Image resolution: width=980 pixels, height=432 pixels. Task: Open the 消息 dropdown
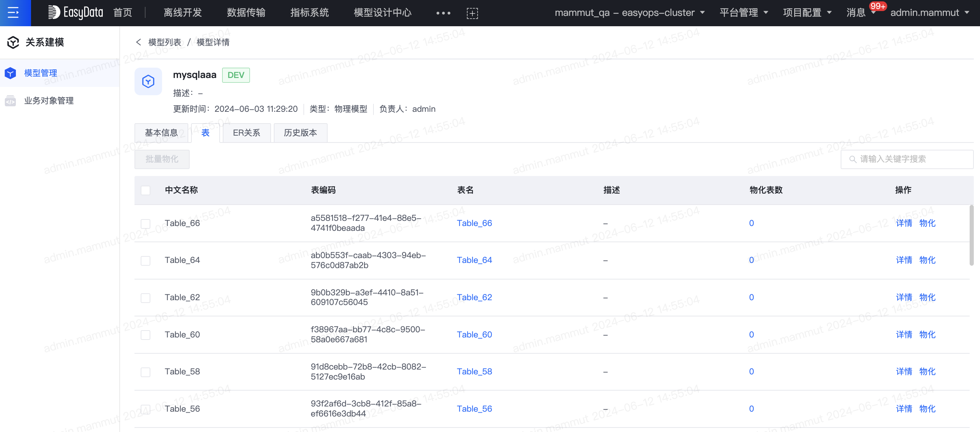[861, 12]
